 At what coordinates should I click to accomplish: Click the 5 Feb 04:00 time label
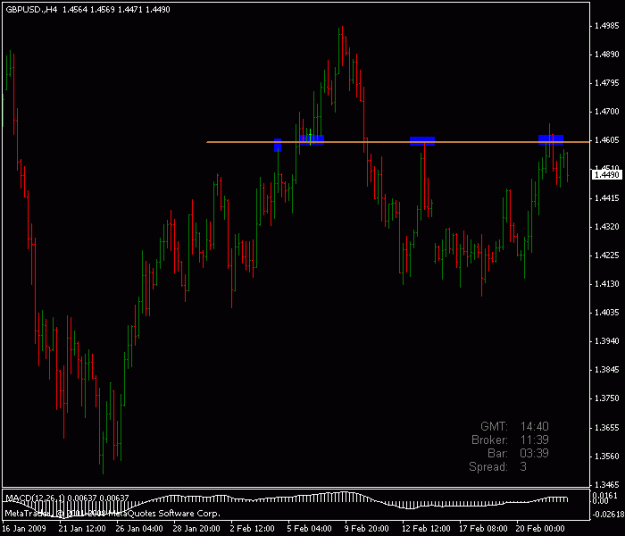[309, 529]
